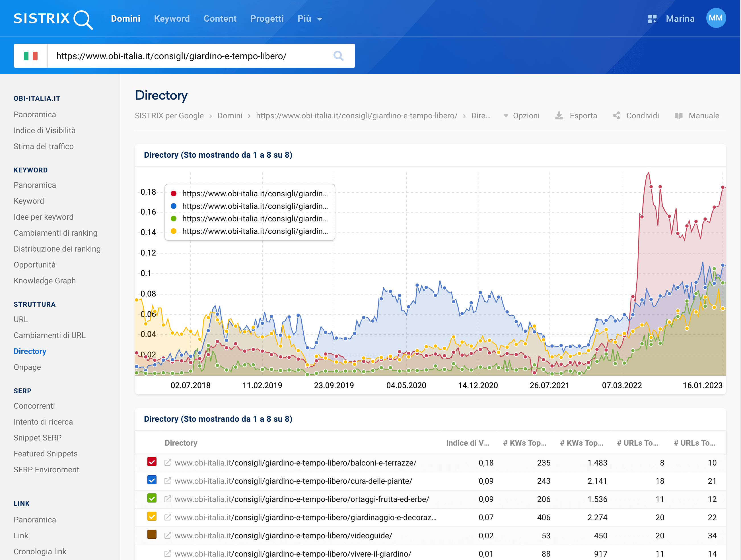741x560 pixels.
Task: Toggle the blue cura-delle-piante checkbox
Action: coord(151,480)
